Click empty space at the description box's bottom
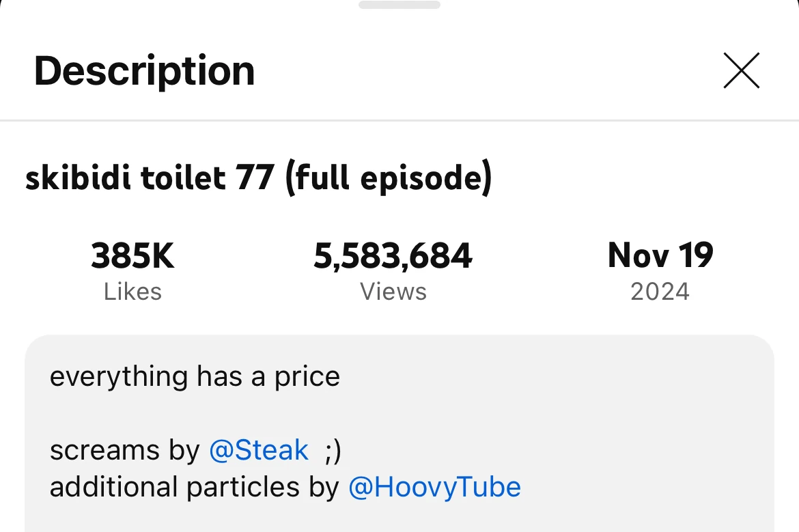Screen dimensions: 799x532 [399, 519]
